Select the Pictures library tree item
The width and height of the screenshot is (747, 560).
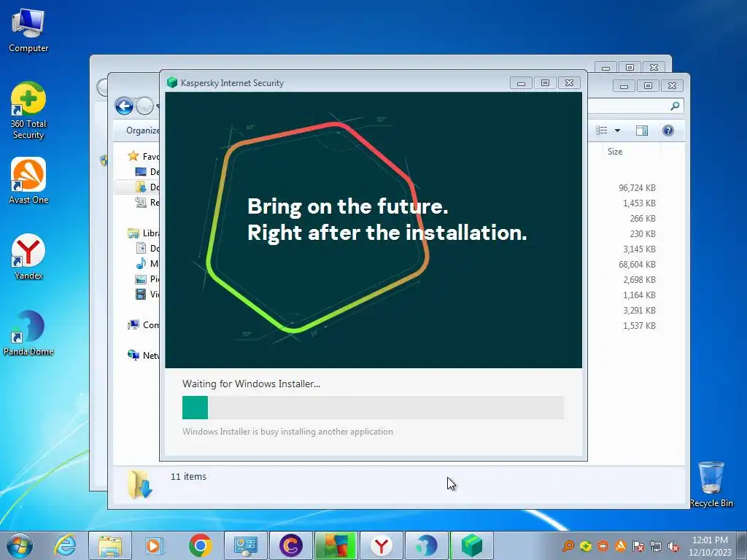[x=147, y=279]
